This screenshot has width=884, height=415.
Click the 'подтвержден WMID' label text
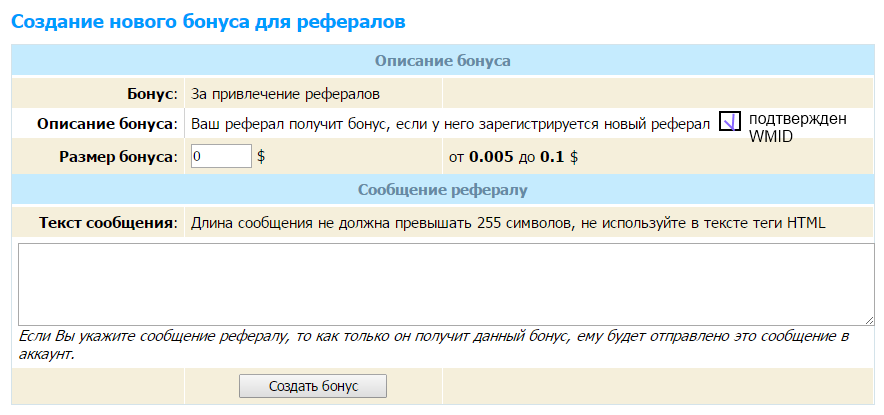click(x=797, y=127)
